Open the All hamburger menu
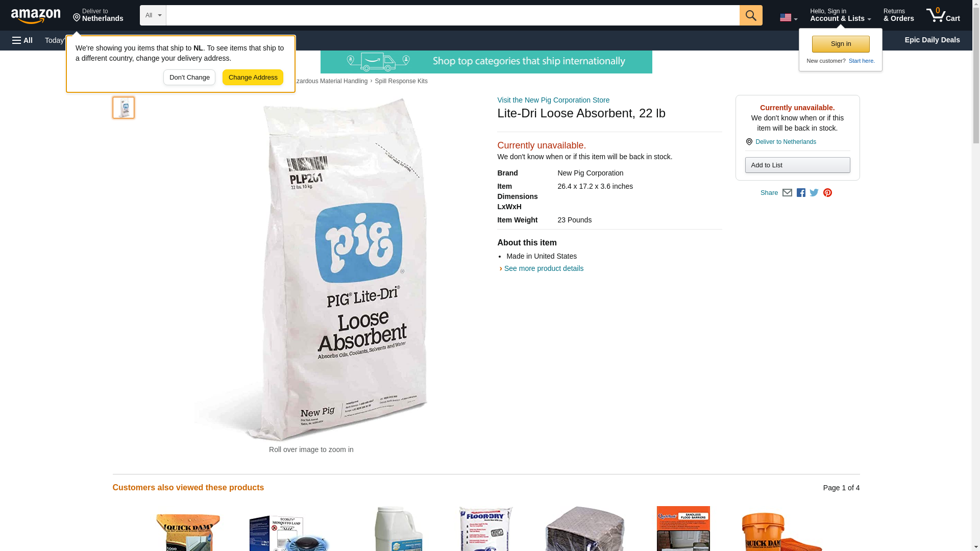The height and width of the screenshot is (551, 980). point(22,40)
